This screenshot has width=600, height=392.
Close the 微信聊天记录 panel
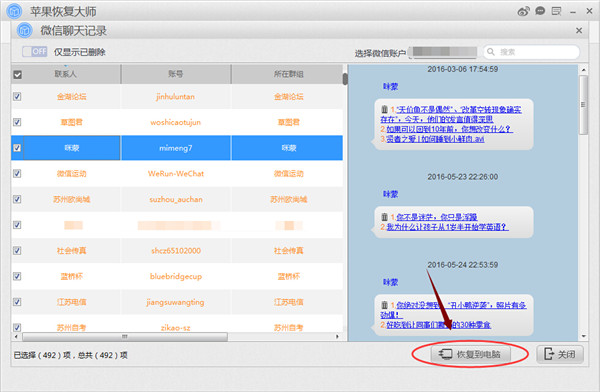click(x=579, y=30)
